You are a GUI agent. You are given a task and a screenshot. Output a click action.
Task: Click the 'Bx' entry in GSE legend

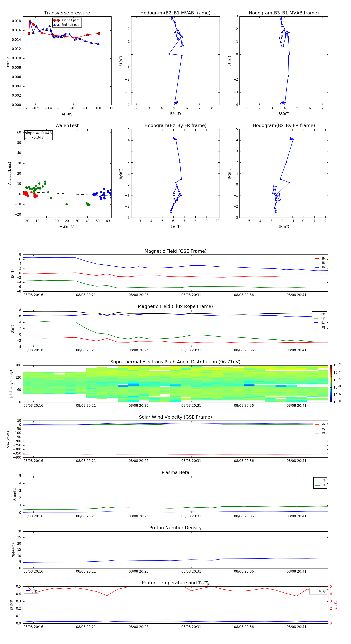tap(320, 259)
